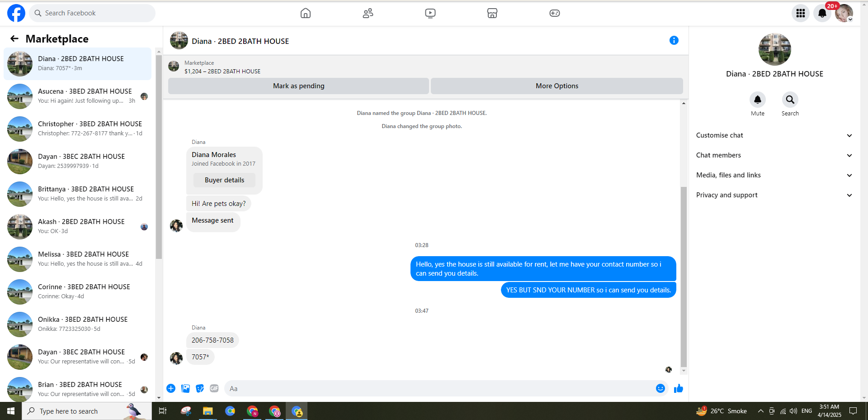Open File Explorer from taskbar
The width and height of the screenshot is (868, 420).
[x=208, y=411]
